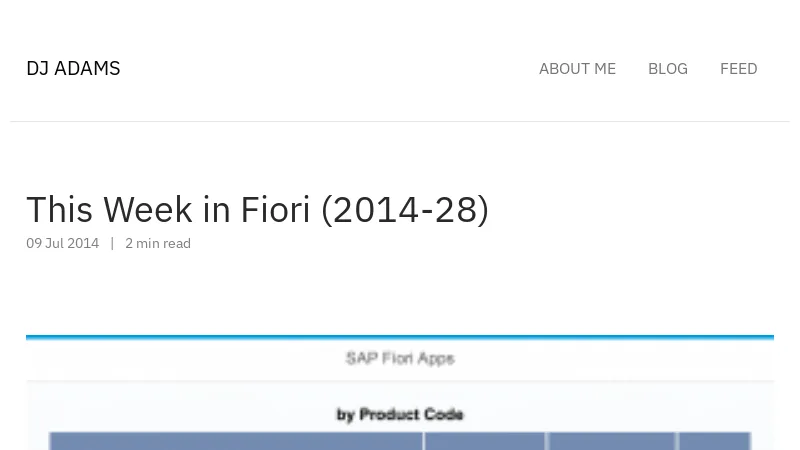Click the word 'Week' in the title
This screenshot has width=800, height=450.
click(147, 209)
